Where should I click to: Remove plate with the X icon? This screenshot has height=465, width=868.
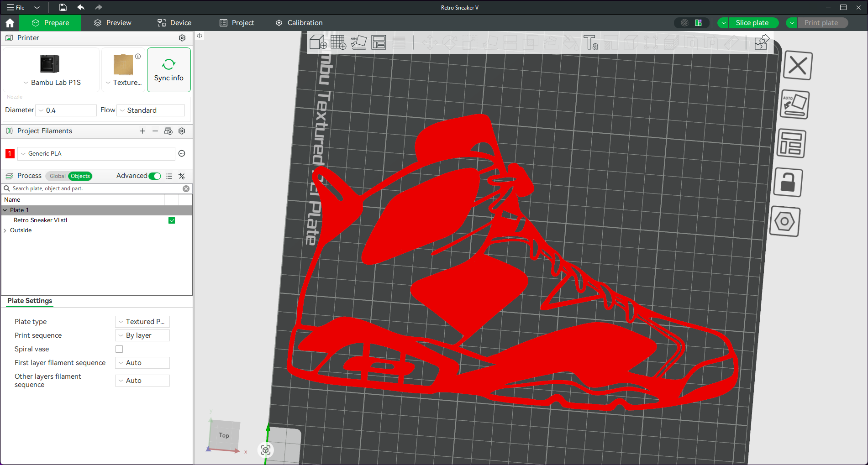tap(797, 66)
